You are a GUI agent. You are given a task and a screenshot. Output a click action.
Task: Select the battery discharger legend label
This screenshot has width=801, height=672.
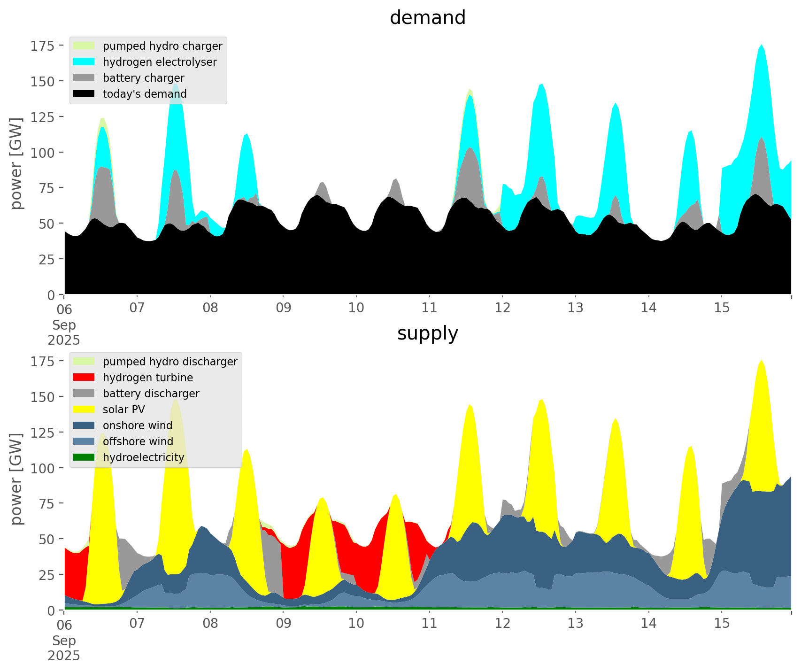[x=151, y=394]
